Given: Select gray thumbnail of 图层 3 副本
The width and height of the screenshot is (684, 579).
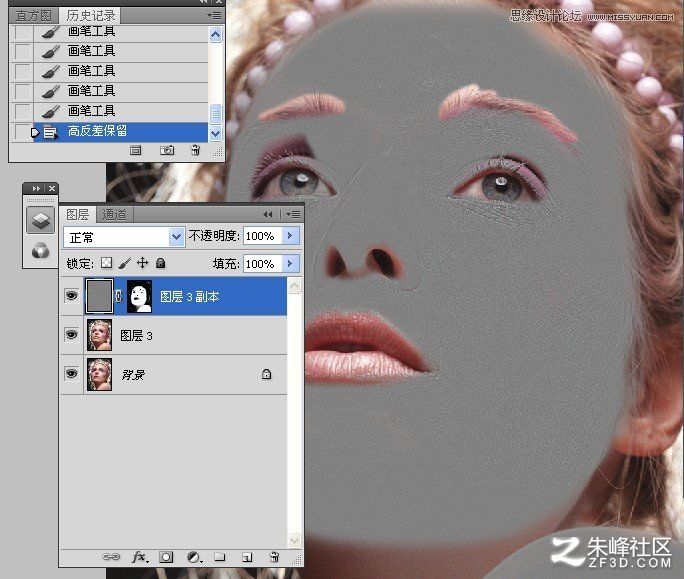Looking at the screenshot, I should point(99,296).
